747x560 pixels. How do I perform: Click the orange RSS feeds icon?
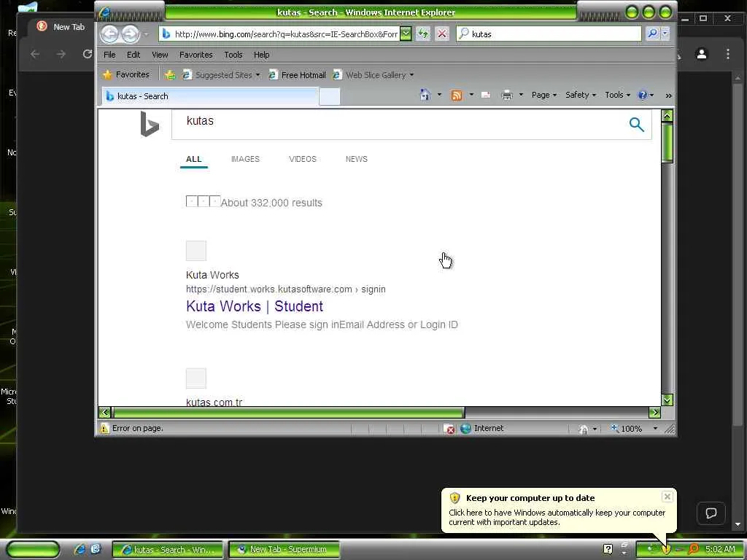pyautogui.click(x=457, y=96)
